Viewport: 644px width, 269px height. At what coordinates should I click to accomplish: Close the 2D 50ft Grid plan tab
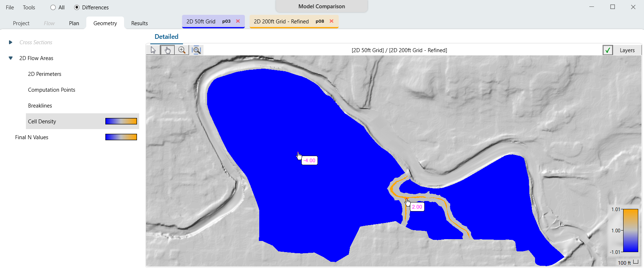click(x=238, y=21)
